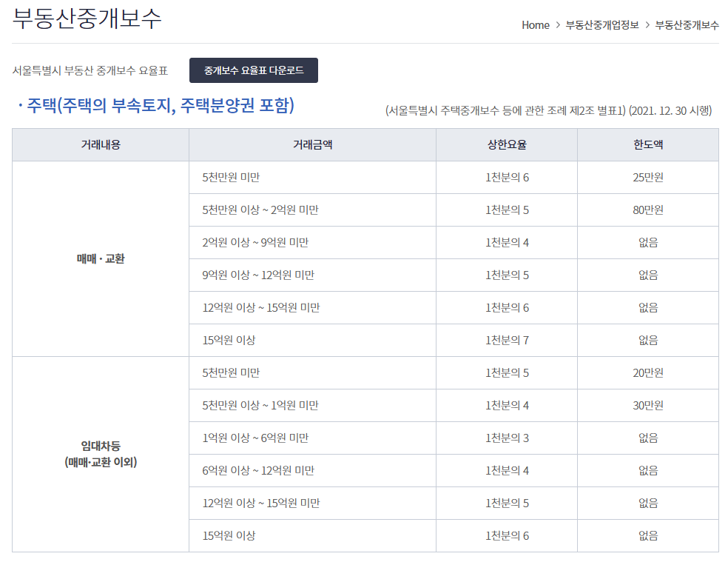Click 없음 in the 9억원 이상 ~ 12억원 미만 row
Image resolution: width=728 pixels, height=562 pixels.
coord(648,275)
